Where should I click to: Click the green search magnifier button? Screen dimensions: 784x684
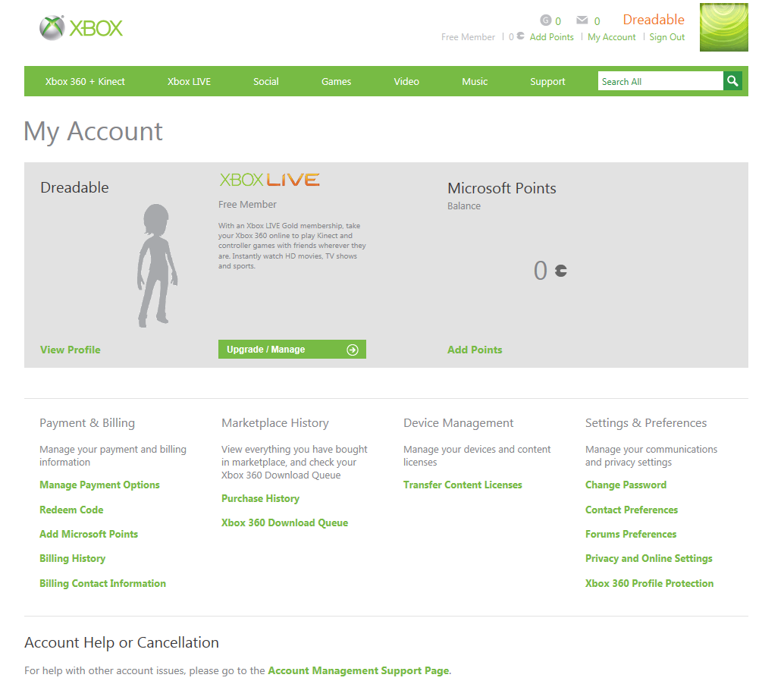pos(732,81)
